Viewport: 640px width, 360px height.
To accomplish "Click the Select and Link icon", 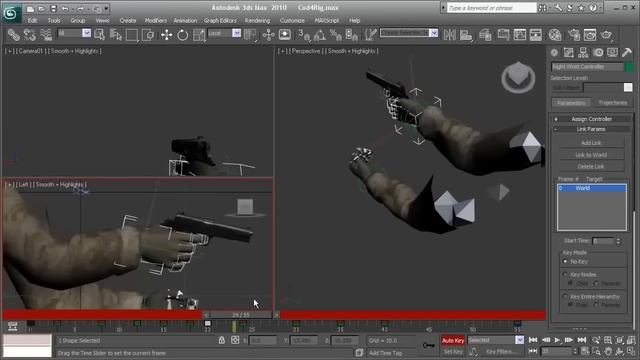I will (x=13, y=35).
